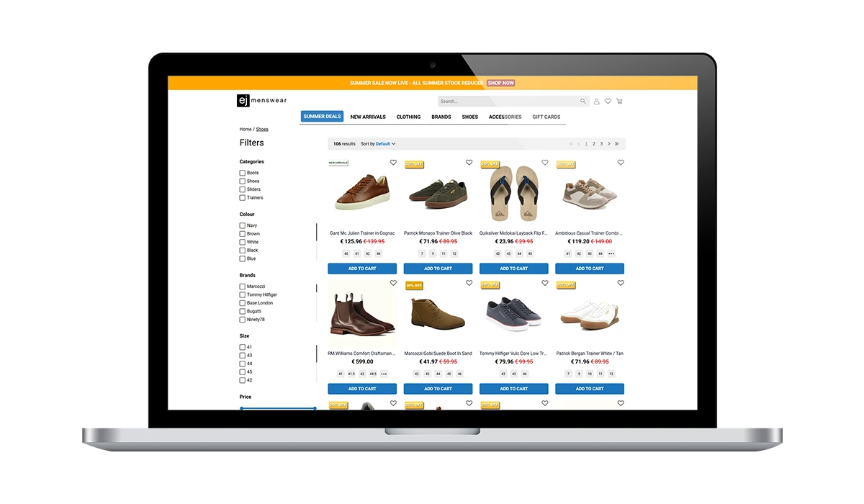Viewport: 864px width, 504px height.
Task: Show more sizes for Ambitious Casual Trainer
Action: click(x=611, y=253)
